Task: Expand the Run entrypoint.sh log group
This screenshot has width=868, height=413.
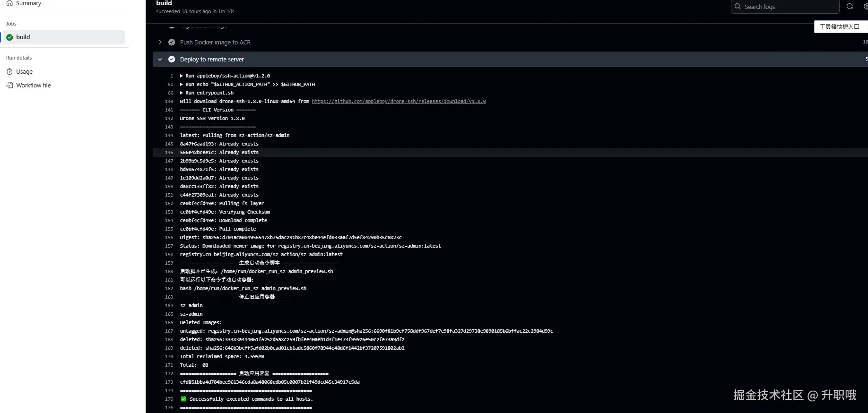Action: coord(182,93)
